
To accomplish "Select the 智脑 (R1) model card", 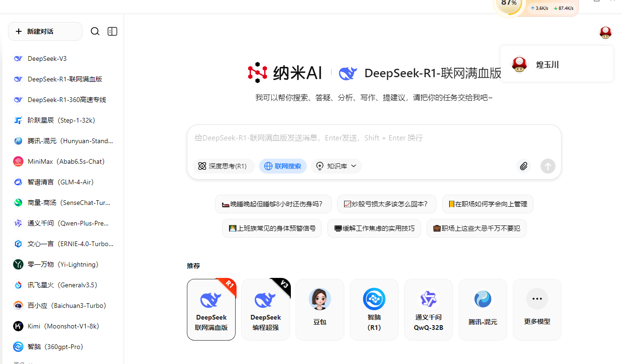I will pyautogui.click(x=374, y=310).
